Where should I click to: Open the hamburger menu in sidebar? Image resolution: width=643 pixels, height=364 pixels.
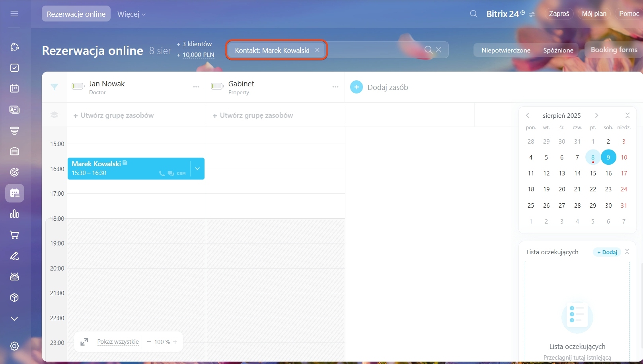click(14, 14)
